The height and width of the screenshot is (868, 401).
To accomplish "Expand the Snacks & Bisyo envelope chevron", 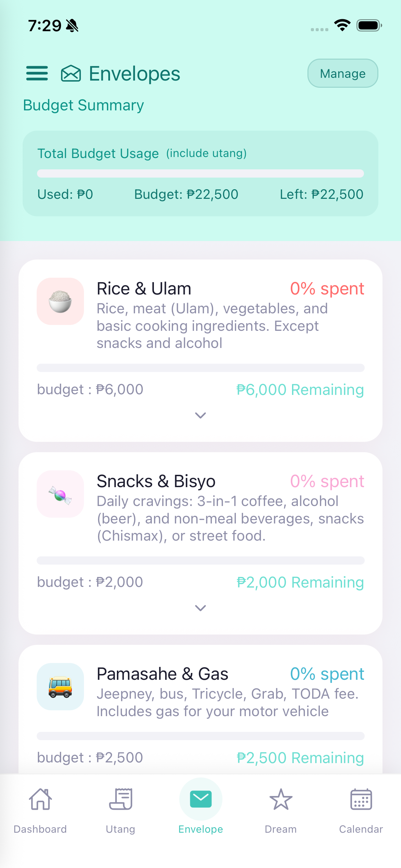I will (x=200, y=608).
